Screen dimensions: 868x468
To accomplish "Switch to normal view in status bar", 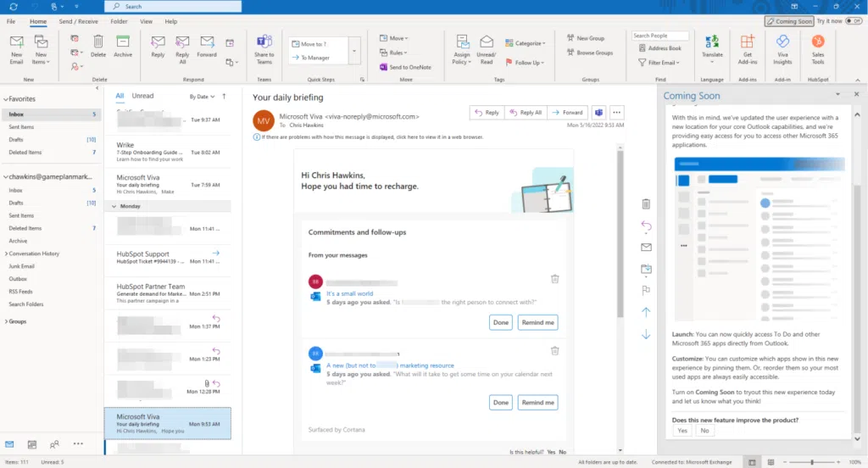I will point(752,462).
